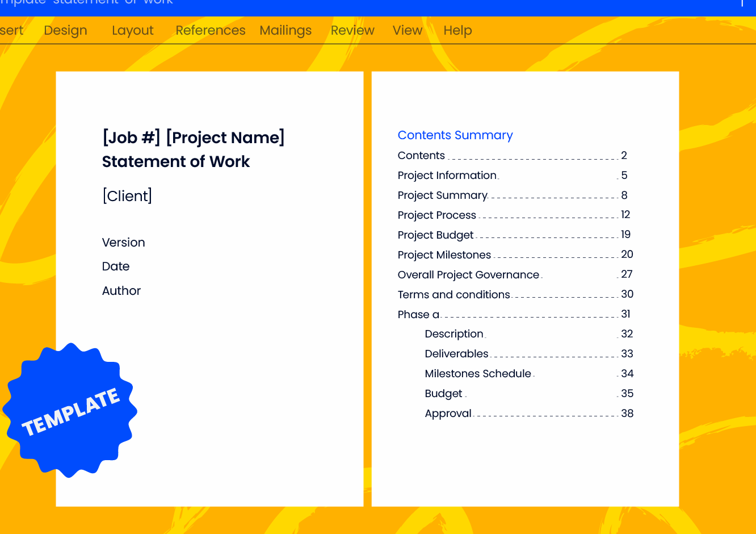Open the View tab

[408, 31]
